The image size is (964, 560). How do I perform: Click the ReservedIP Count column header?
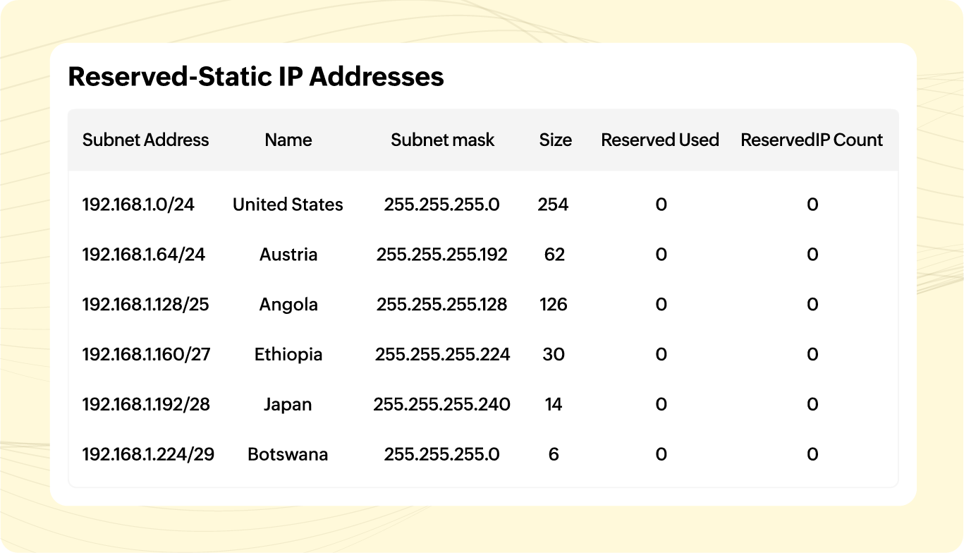click(812, 140)
